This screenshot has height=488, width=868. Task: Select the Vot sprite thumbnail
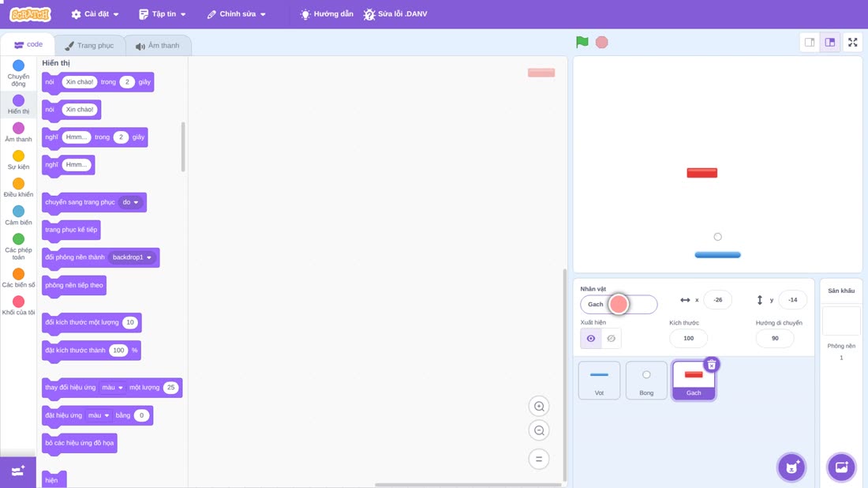pos(599,381)
